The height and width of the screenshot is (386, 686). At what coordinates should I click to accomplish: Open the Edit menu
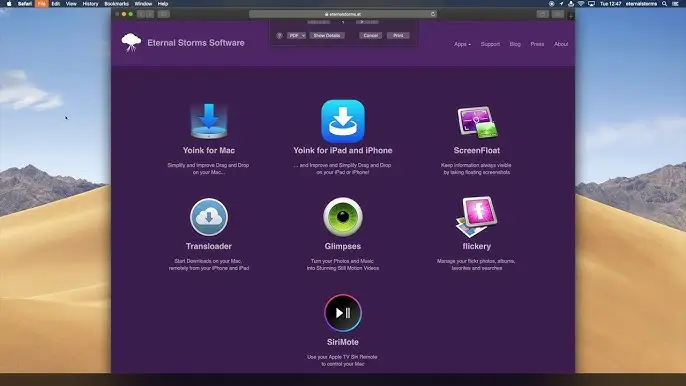tap(56, 4)
